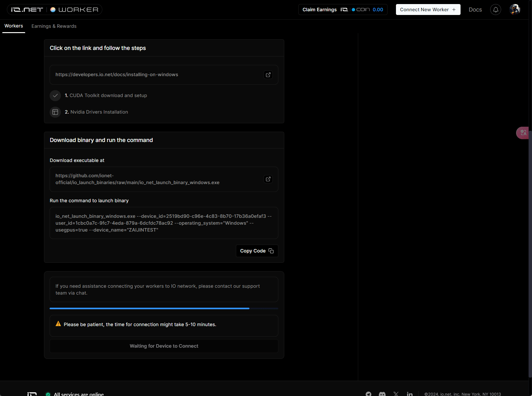Open the Docs link in header
Image resolution: width=532 pixels, height=396 pixels.
tap(475, 10)
